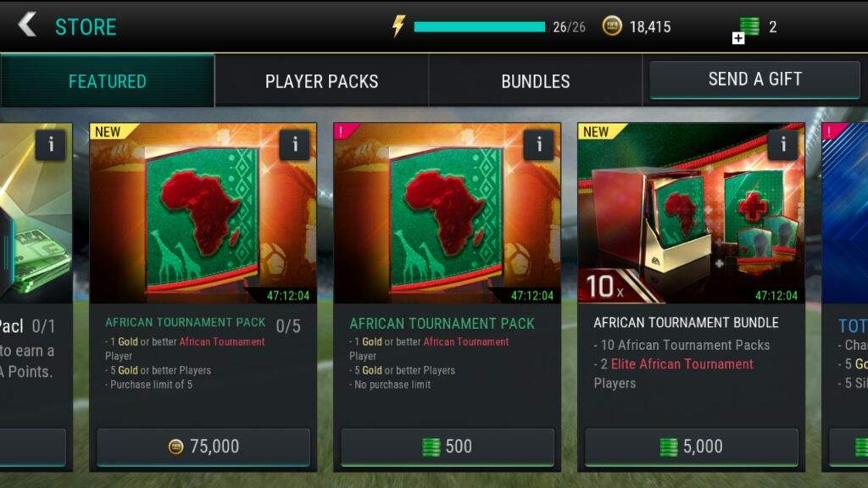Select the 10x African Tournament Bundle image

pyautogui.click(x=691, y=213)
